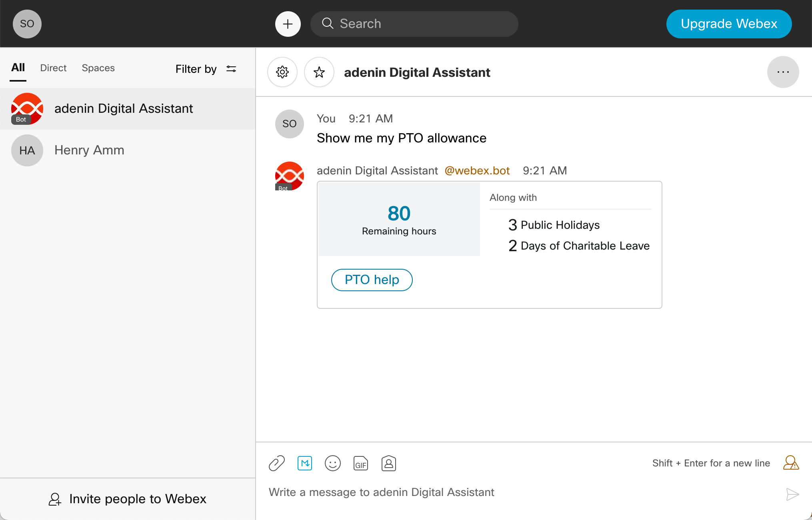Click the adenin Digital Assistant header title
The width and height of the screenshot is (812, 520).
pos(417,72)
